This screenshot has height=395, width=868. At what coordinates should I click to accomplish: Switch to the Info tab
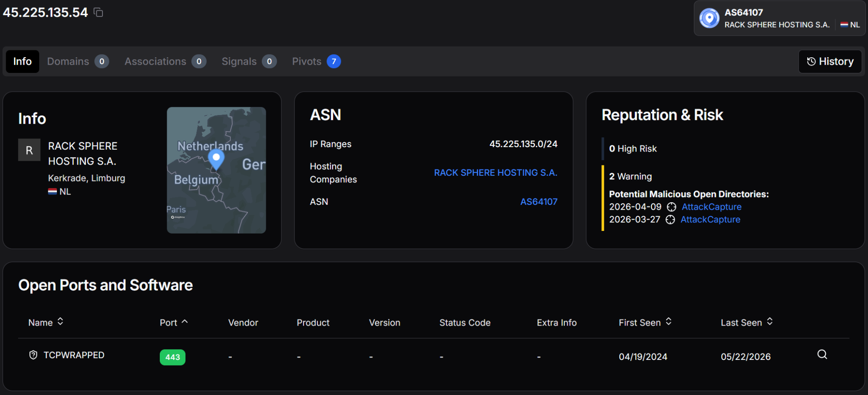pos(23,62)
